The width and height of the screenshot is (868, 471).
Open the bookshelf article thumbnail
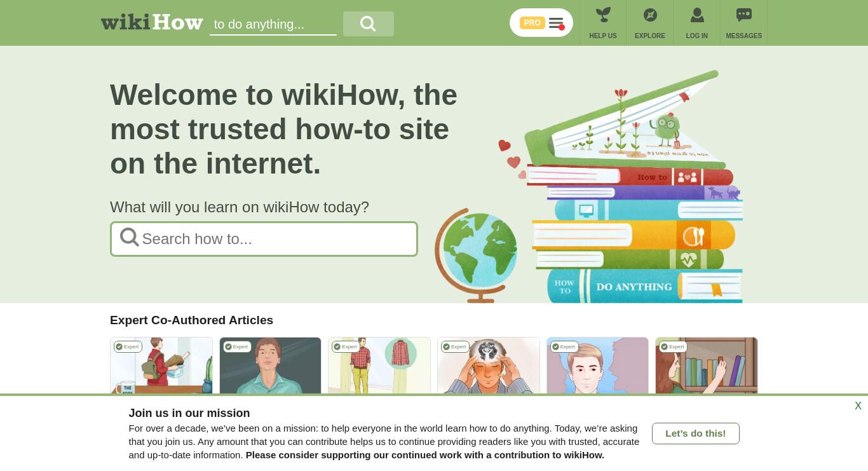pos(707,366)
